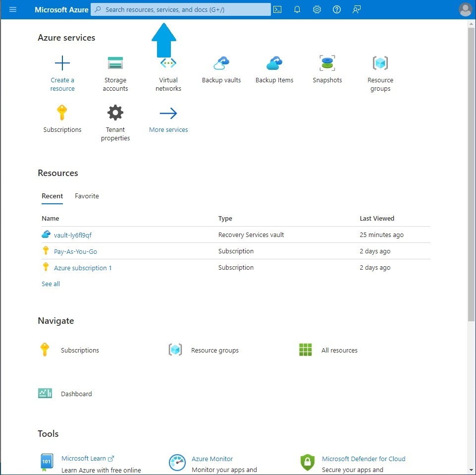Open the feedback icon in header

click(357, 9)
